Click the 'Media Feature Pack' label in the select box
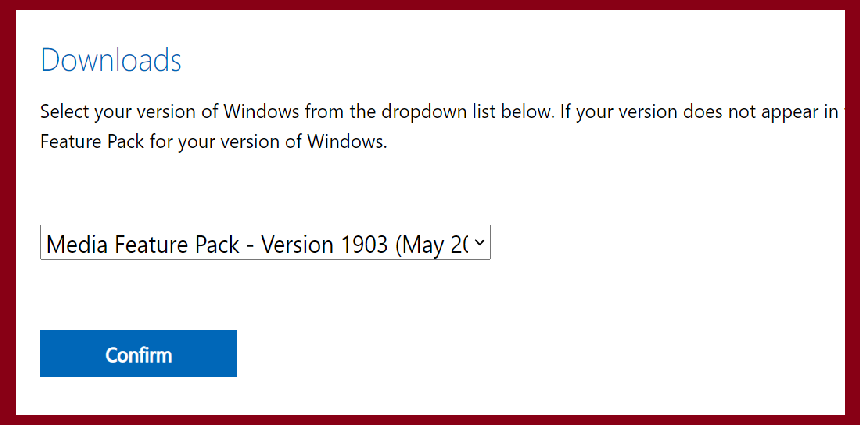Image resolution: width=860 pixels, height=425 pixels. tap(143, 245)
